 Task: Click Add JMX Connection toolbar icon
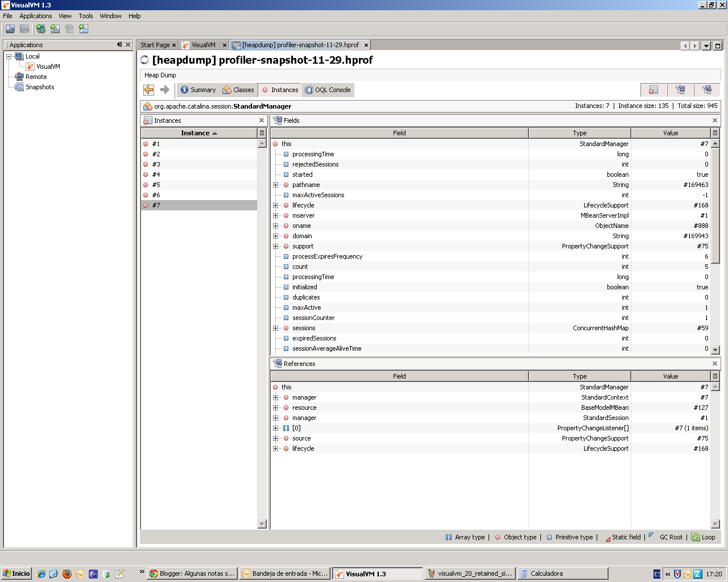pyautogui.click(x=55, y=29)
